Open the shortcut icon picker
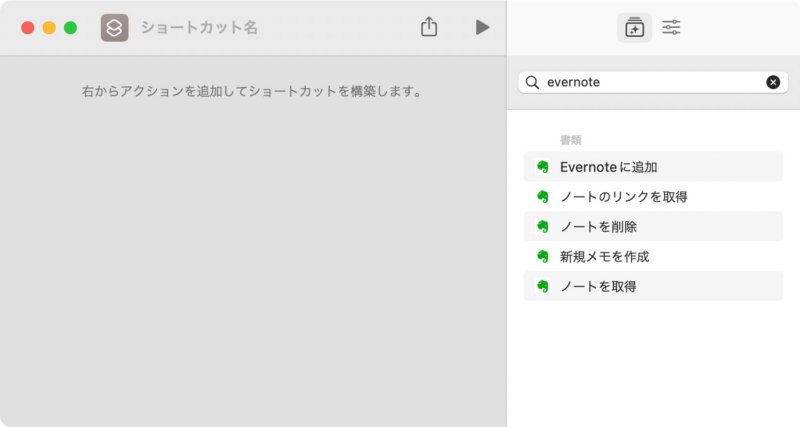The height and width of the screenshot is (427, 800). 114,28
